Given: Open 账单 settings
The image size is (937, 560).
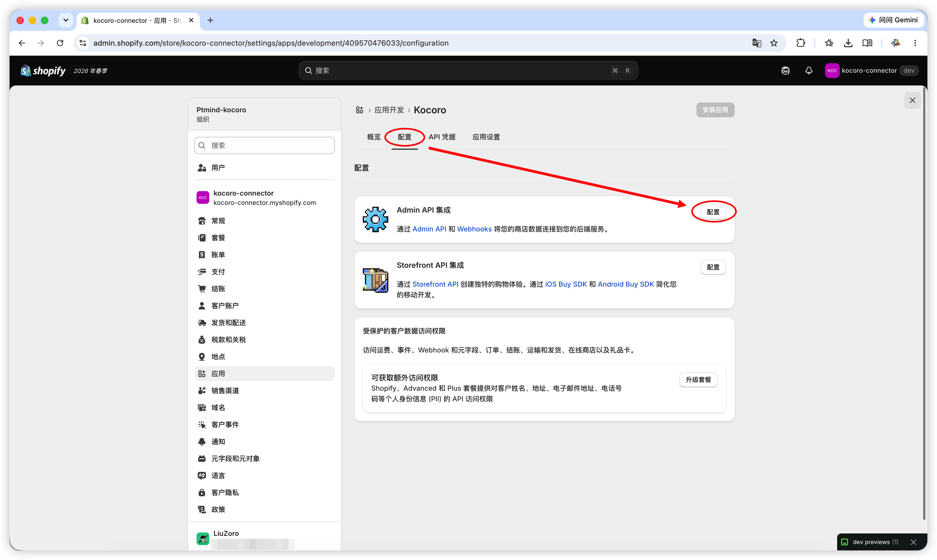Looking at the screenshot, I should point(264,255).
